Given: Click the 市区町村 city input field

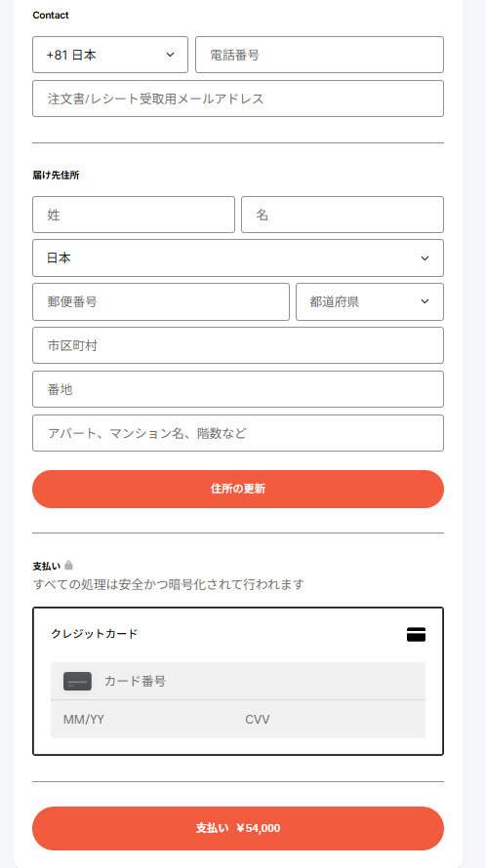Looking at the screenshot, I should pos(238,345).
